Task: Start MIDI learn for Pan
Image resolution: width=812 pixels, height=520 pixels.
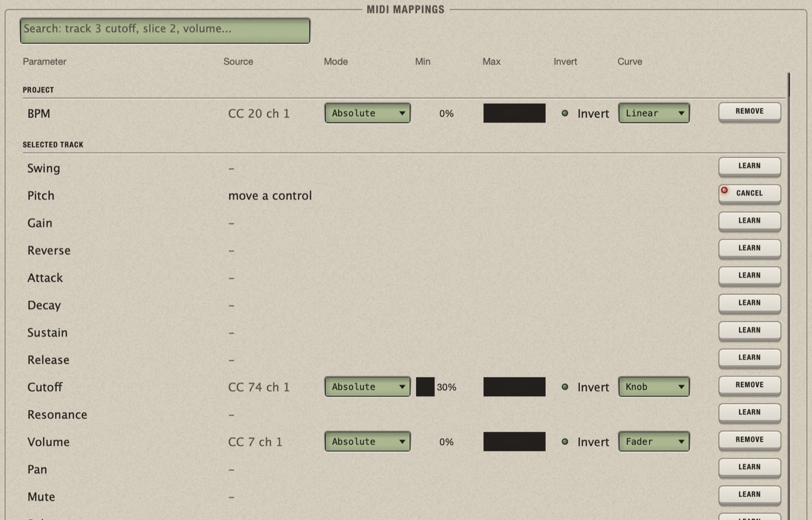Action: tap(750, 467)
